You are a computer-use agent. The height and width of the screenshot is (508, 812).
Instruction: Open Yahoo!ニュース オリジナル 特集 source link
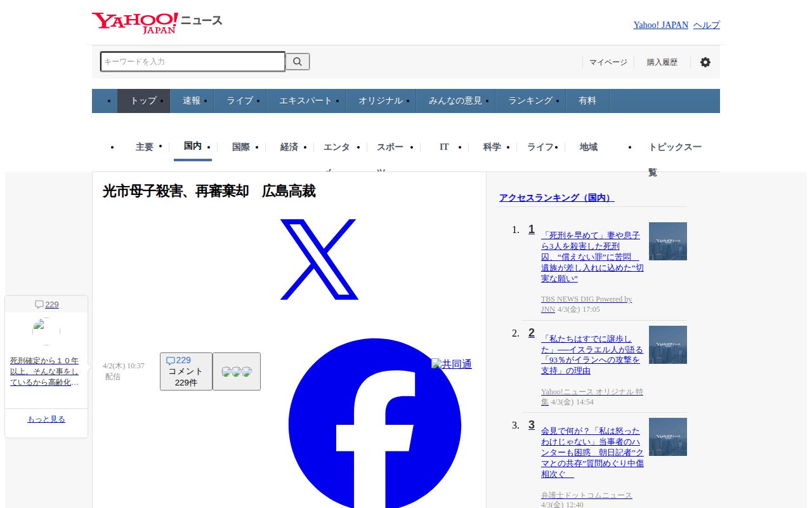pyautogui.click(x=592, y=396)
